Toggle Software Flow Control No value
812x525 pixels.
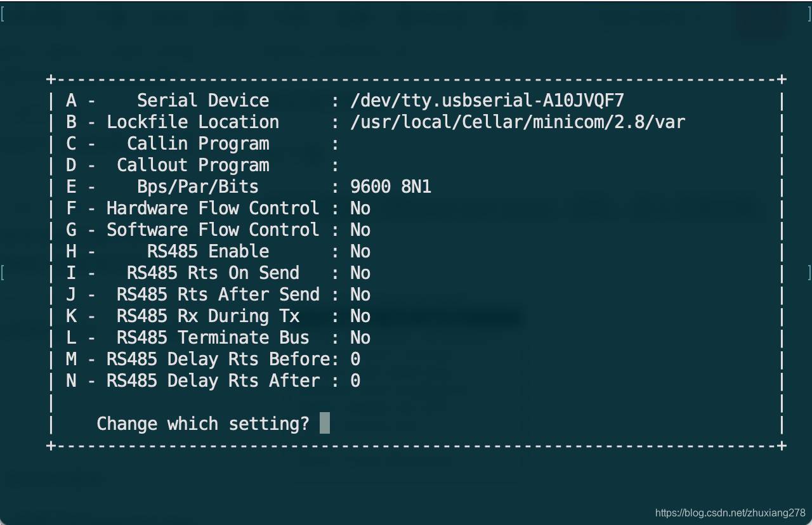(360, 230)
